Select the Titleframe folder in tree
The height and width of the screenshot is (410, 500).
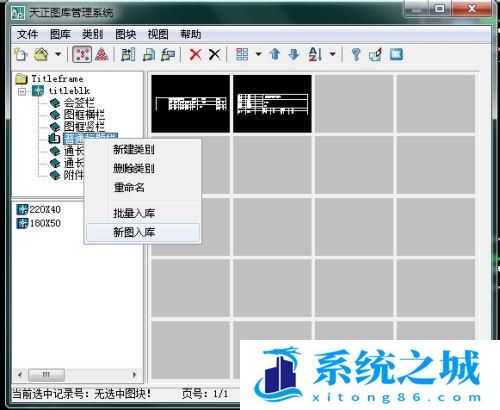(x=57, y=79)
